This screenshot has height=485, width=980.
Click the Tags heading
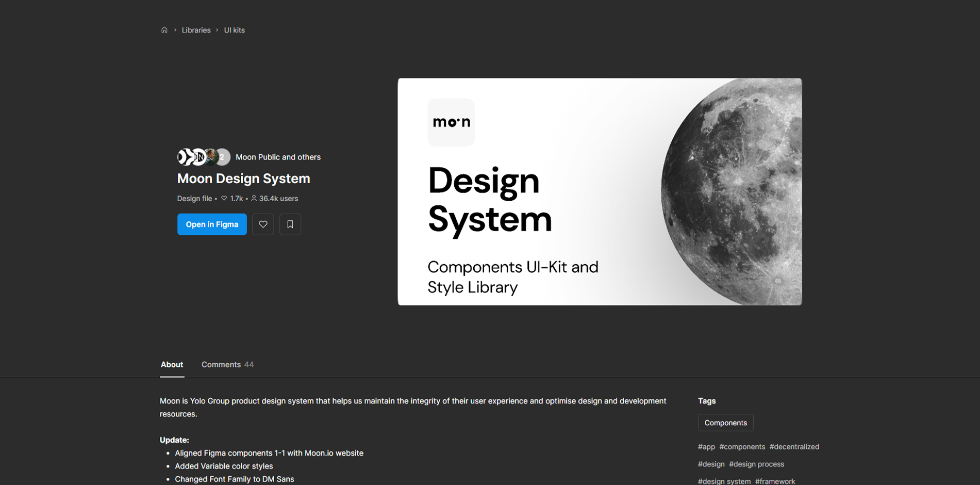pyautogui.click(x=707, y=401)
